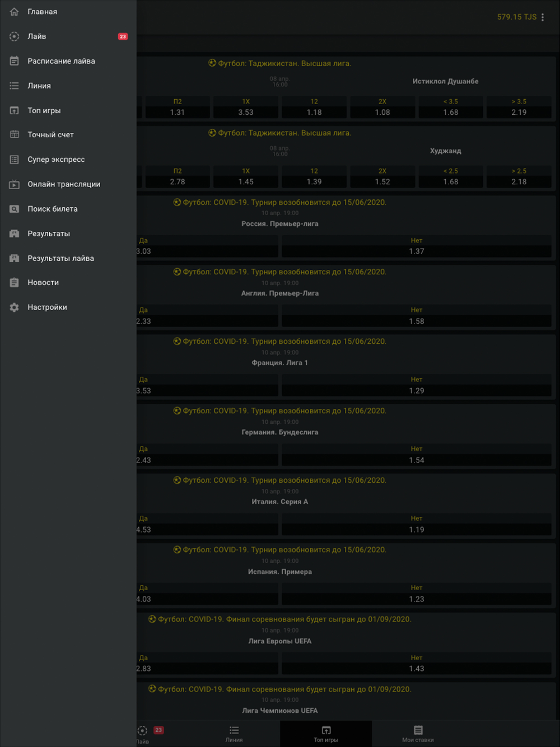The width and height of the screenshot is (560, 747).
Task: Open Результаты лайва in the sidebar
Action: pyautogui.click(x=60, y=258)
